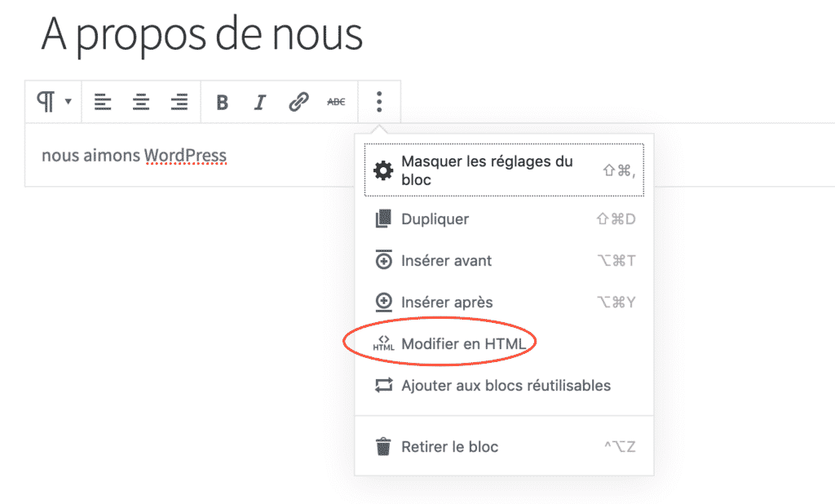Image resolution: width=835 pixels, height=504 pixels.
Task: Align the paragraph text left
Action: click(x=102, y=101)
